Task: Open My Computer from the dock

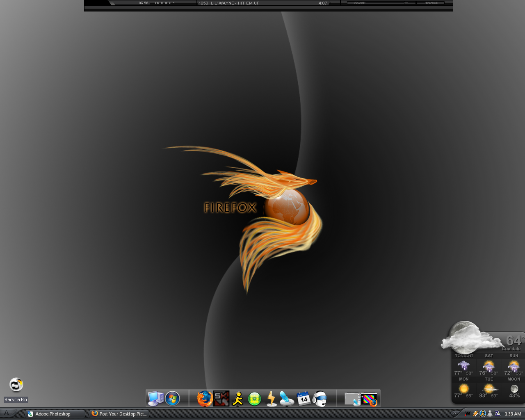Action: 155,398
